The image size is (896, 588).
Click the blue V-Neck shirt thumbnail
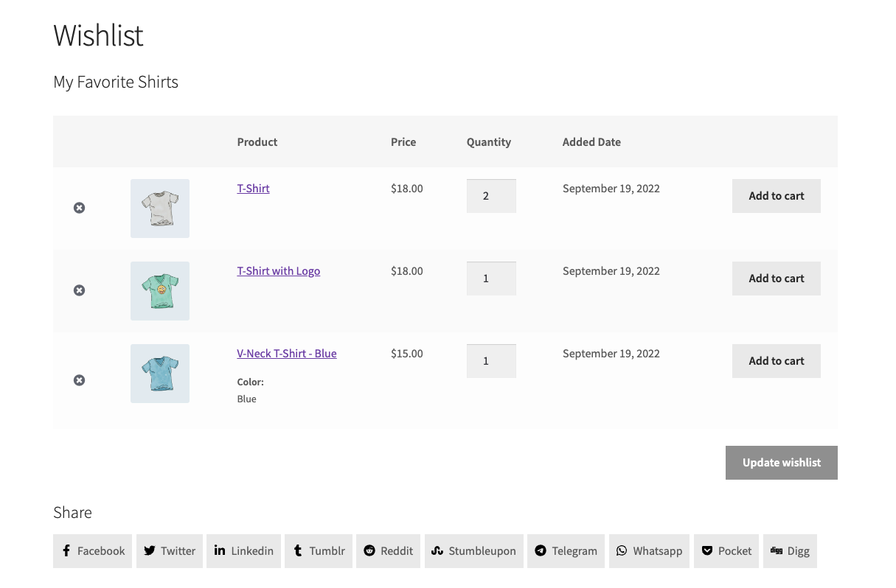[x=160, y=374]
